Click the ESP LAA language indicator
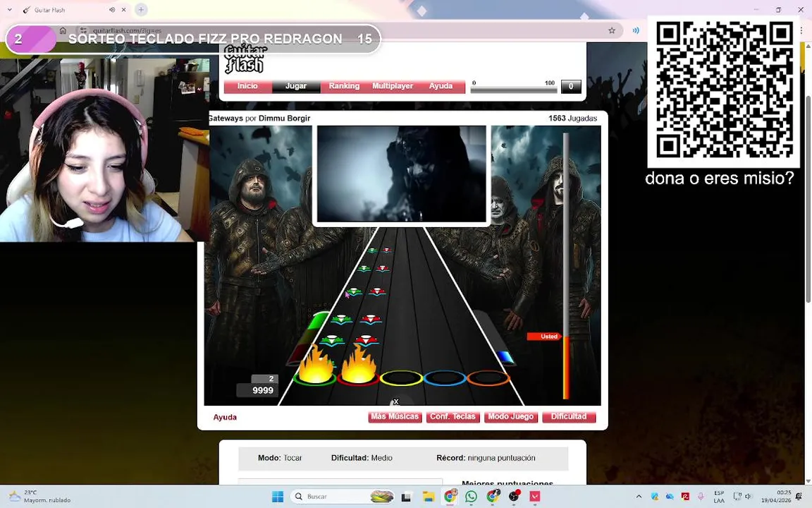 click(x=719, y=497)
